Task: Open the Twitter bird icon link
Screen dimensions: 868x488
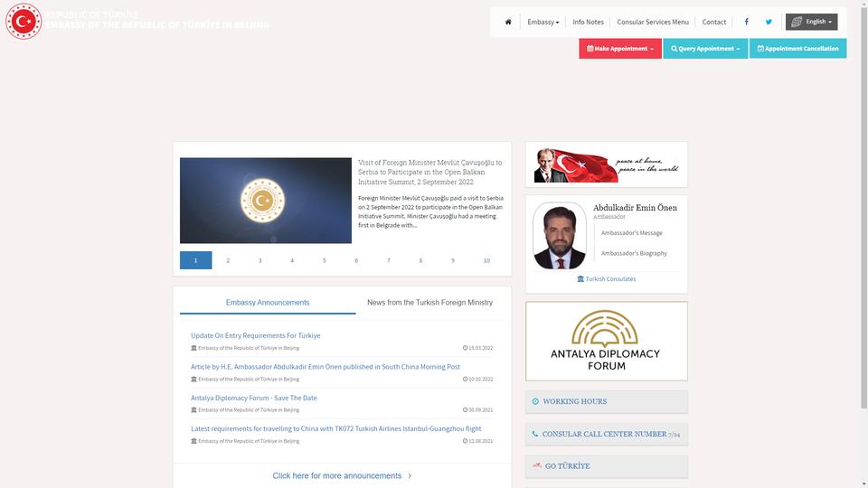Action: click(x=769, y=22)
